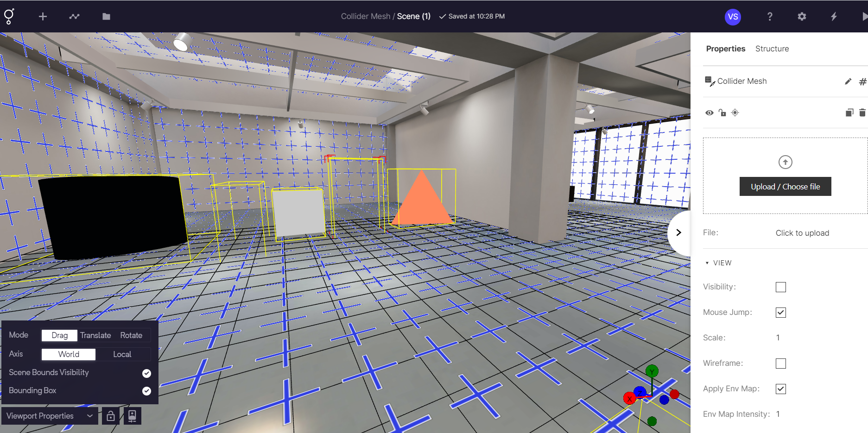Click the focus target icon
Screen dimensions: 868x433
[x=735, y=113]
